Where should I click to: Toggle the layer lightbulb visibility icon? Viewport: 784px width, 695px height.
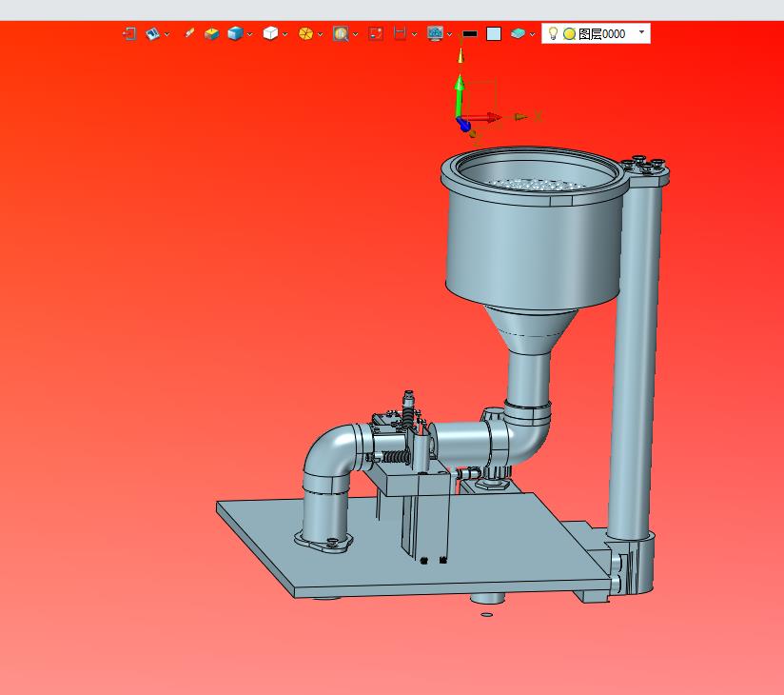tap(553, 33)
